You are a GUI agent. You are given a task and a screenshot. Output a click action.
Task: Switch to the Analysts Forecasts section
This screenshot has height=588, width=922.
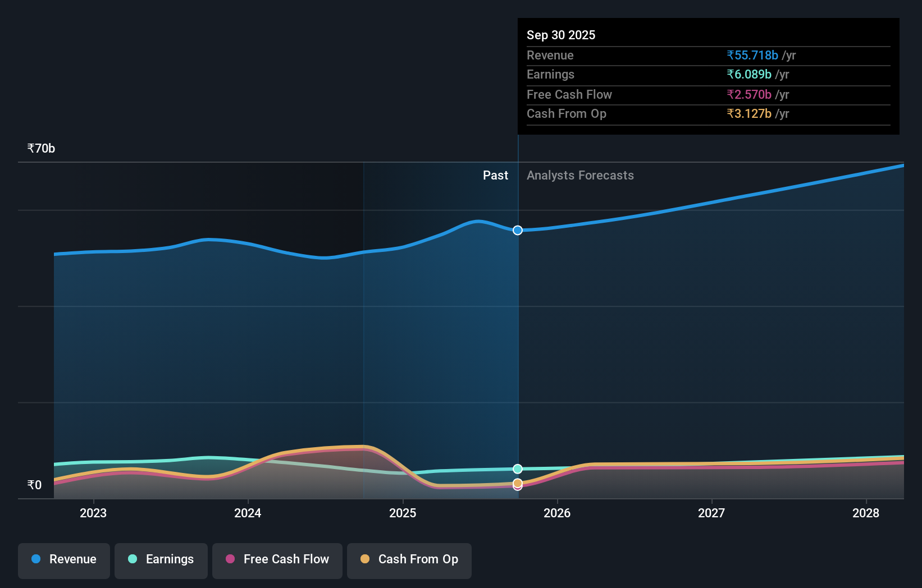click(580, 175)
